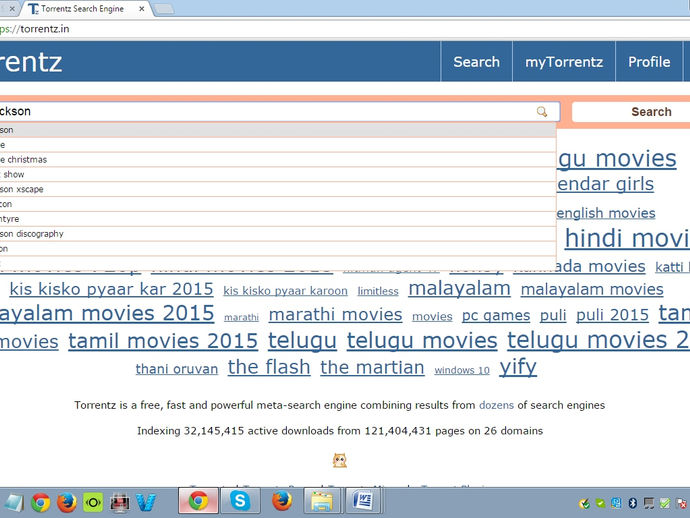Open Microsoft Word from the taskbar

pyautogui.click(x=363, y=501)
